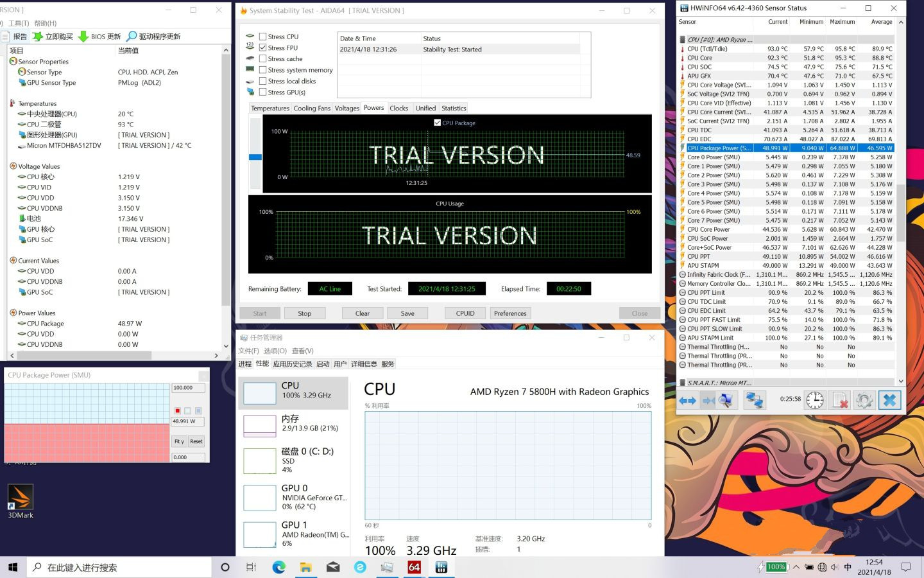Screen dimensions: 924x578
Task: Click HWiNFO clock reset timer icon
Action: tap(815, 400)
